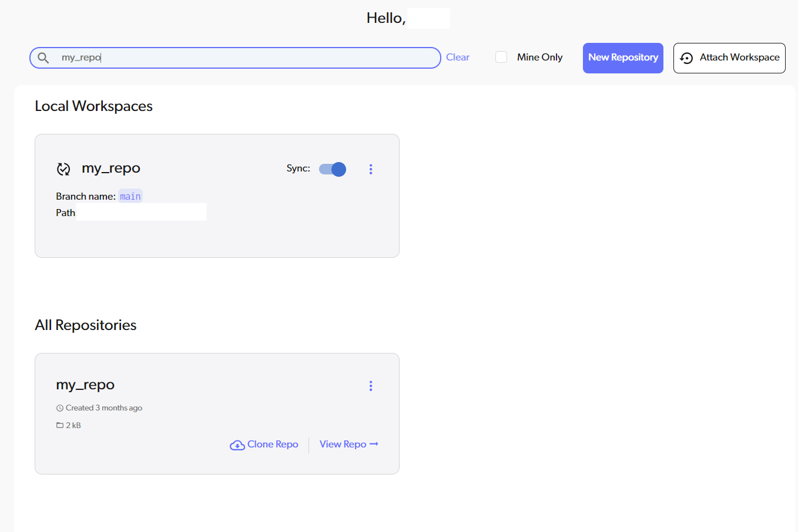Click the Created 3 months ago text
This screenshot has width=798, height=532.
coord(104,408)
